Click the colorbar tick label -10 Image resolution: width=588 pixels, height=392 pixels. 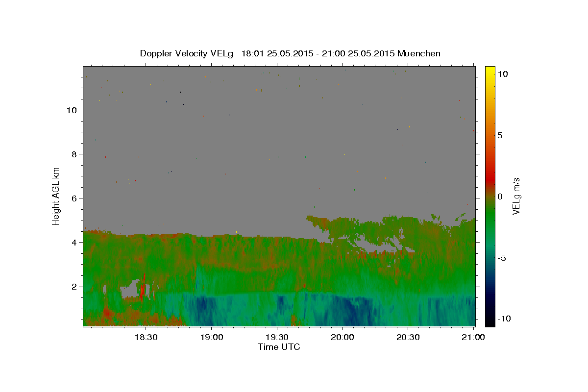coord(504,318)
